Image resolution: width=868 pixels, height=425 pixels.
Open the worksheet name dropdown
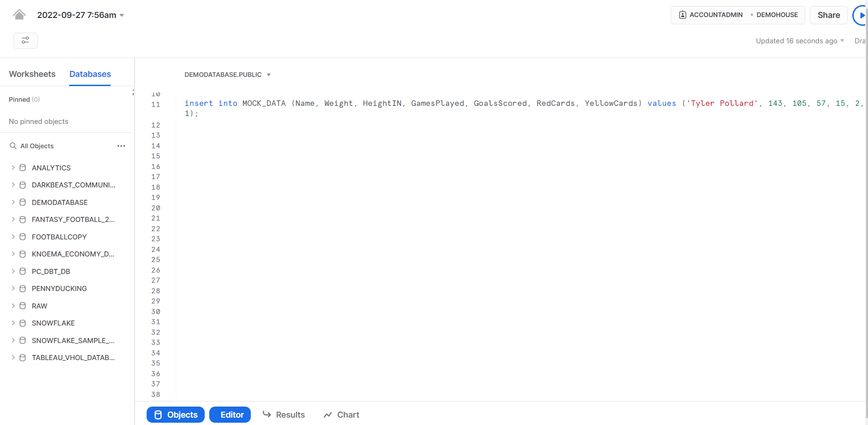(121, 15)
